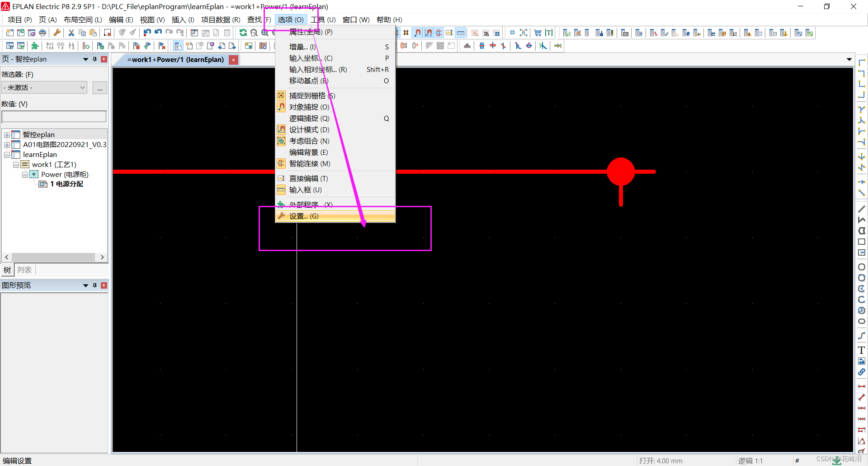Click the copy icon in the toolbar

pyautogui.click(x=82, y=33)
